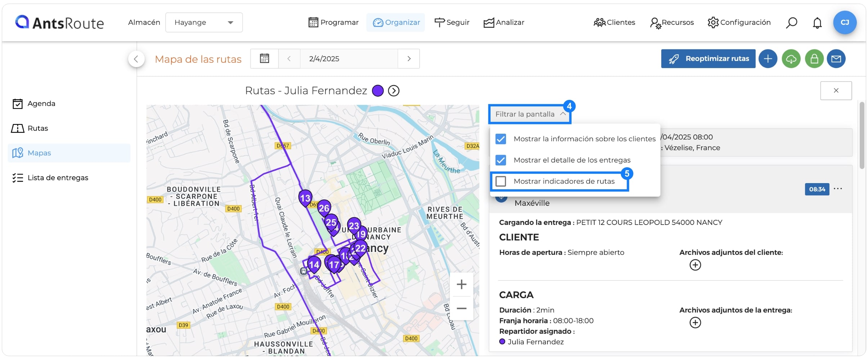Add a file under Archivos adjuntos del cliente
Screen dimensions: 868x359
tap(695, 265)
